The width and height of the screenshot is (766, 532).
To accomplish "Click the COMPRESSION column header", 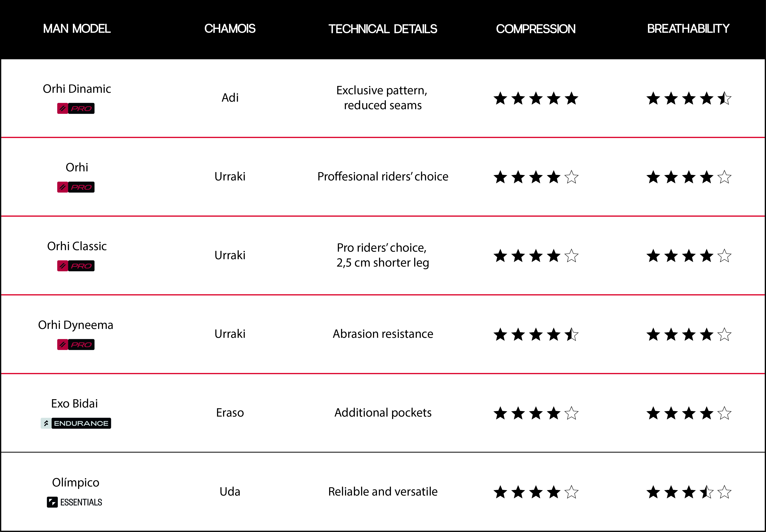I will (x=536, y=29).
